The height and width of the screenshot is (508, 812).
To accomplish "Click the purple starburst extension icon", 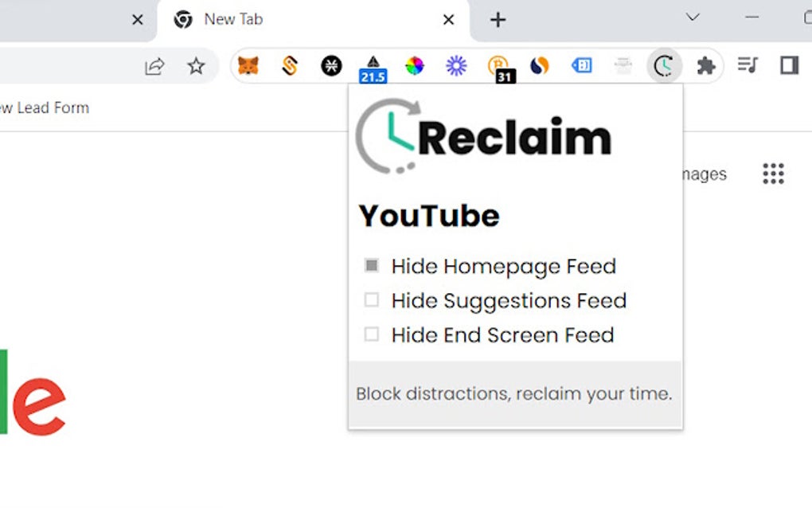I will [x=456, y=66].
